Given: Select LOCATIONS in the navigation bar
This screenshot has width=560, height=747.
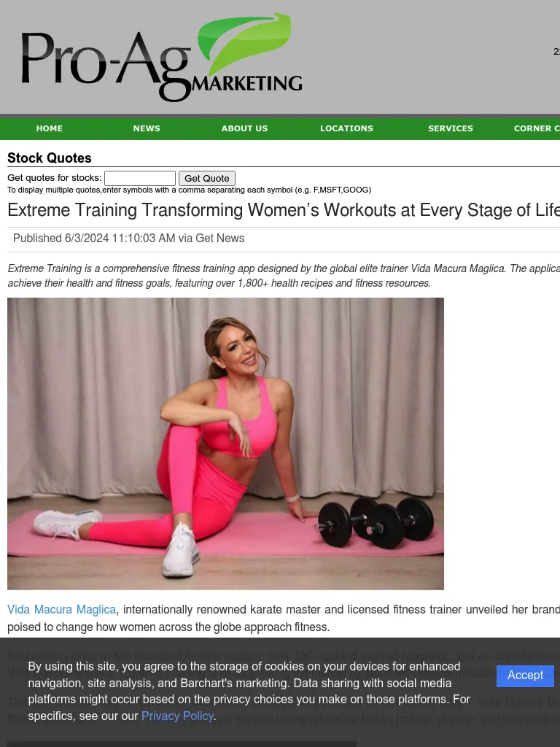Looking at the screenshot, I should [346, 128].
